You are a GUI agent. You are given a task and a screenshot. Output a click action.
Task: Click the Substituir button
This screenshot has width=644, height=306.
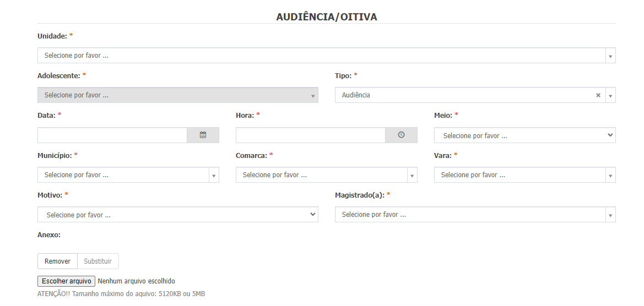[x=98, y=261]
